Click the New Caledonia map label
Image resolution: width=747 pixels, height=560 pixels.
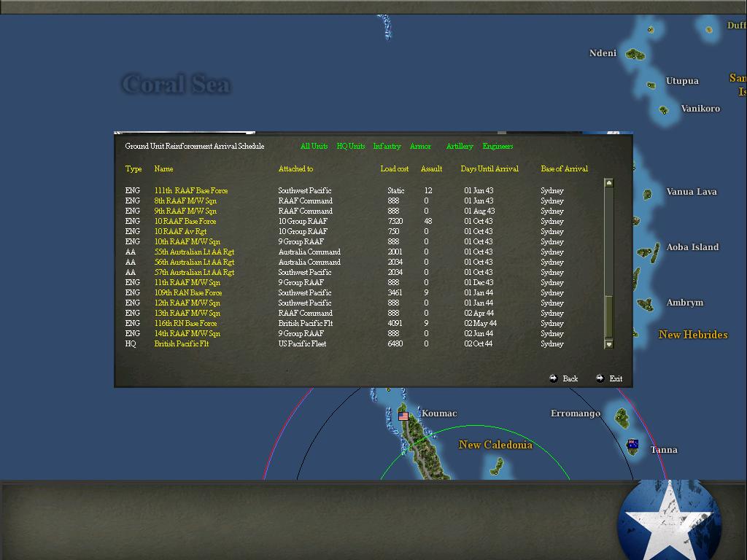(495, 445)
